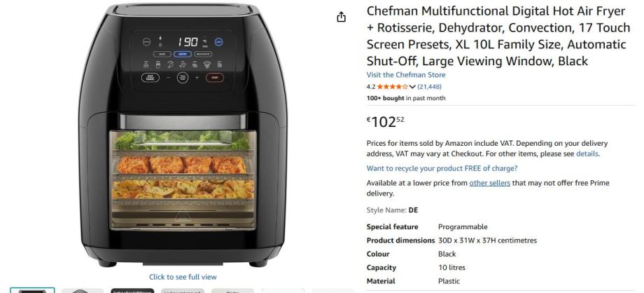
Task: Visit the Chefman Store link
Action: pyautogui.click(x=406, y=75)
